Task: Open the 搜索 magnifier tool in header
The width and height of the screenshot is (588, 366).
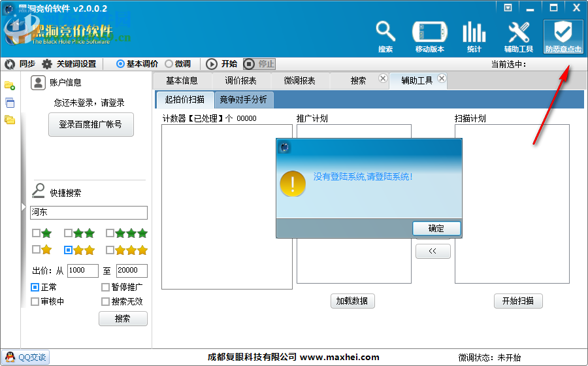Action: [x=385, y=37]
